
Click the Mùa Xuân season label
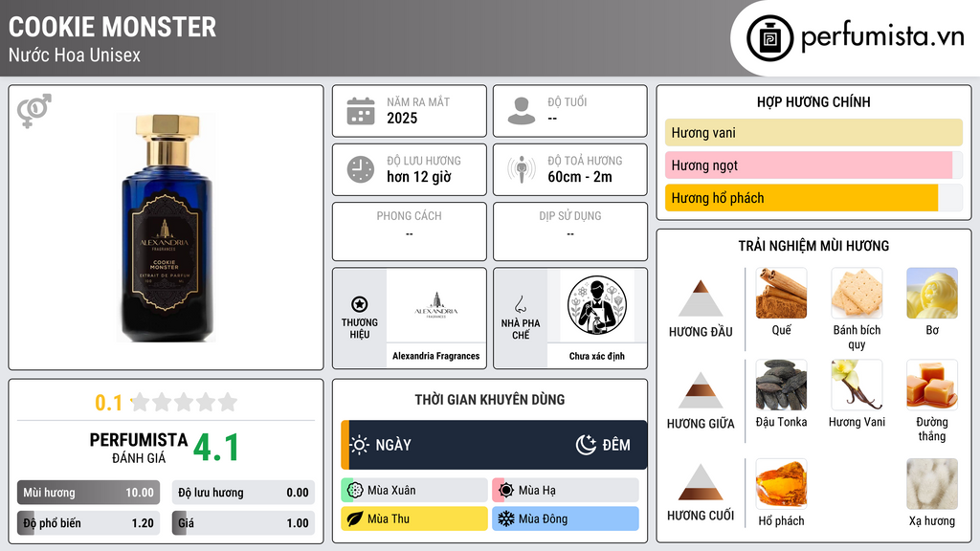391,491
